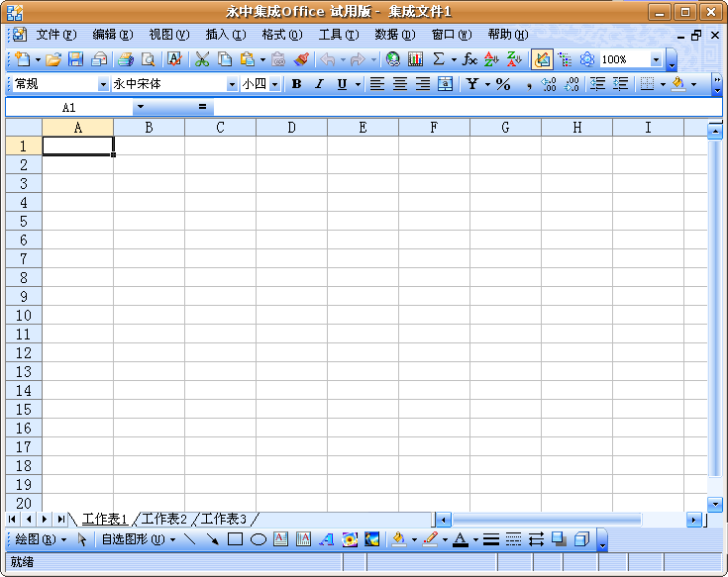Click the Paste clipboard icon
Image resolution: width=728 pixels, height=577 pixels.
point(248,59)
